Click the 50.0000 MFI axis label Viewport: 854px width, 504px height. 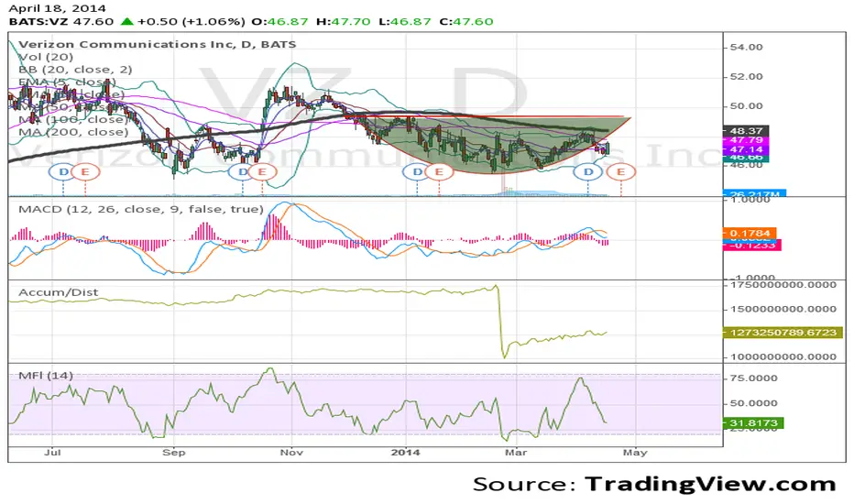[x=754, y=403]
